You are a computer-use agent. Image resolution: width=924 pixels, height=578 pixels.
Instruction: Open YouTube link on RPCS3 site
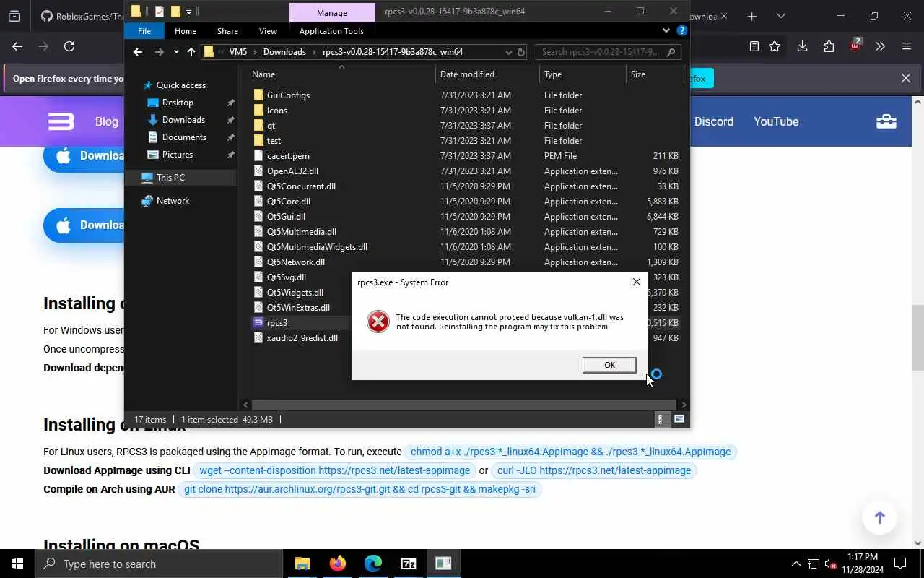point(776,121)
